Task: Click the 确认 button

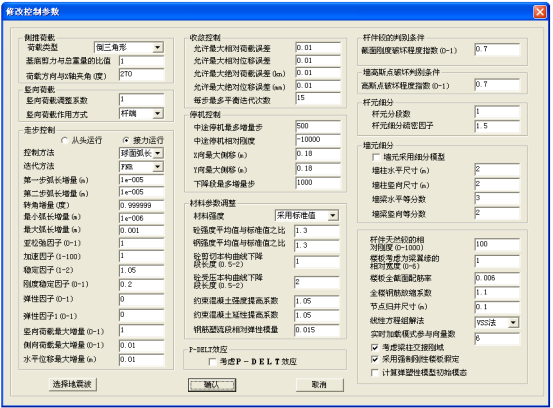Action: tap(212, 385)
